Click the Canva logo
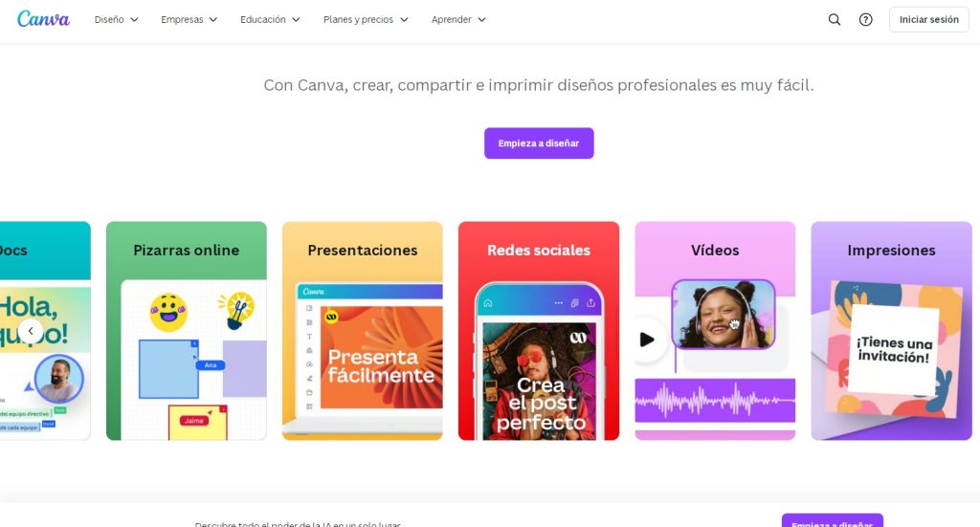Screen dimensions: 980x527 pos(43,19)
